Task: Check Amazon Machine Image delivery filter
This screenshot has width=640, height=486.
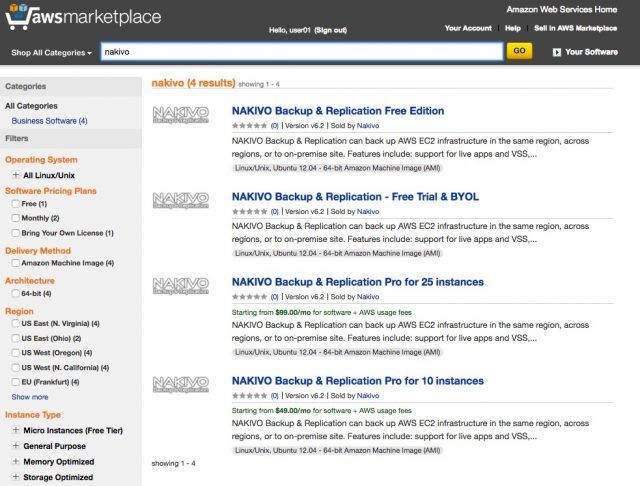Action: [16, 263]
